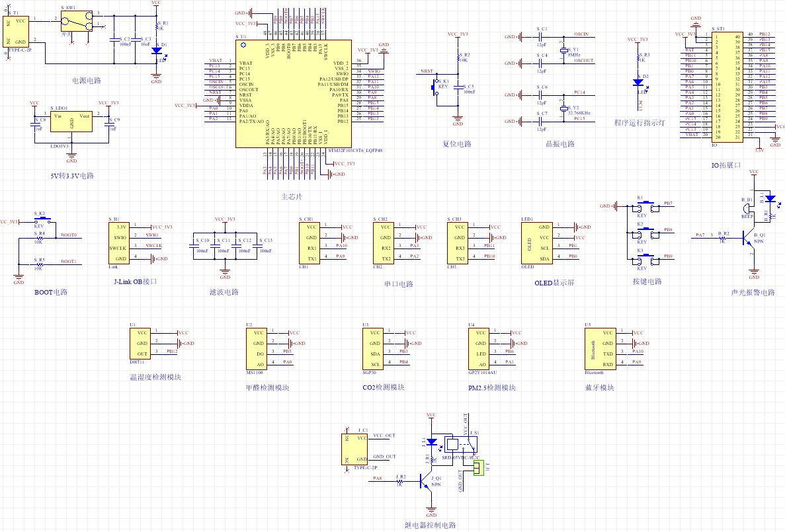Image resolution: width=785 pixels, height=532 pixels.
Task: Click the '程序运行指示灯' section label
Action: pos(640,123)
